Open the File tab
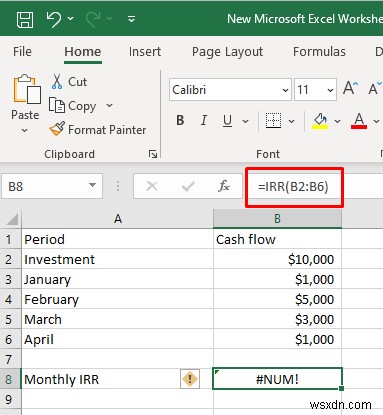This screenshot has height=415, width=383. (22, 52)
